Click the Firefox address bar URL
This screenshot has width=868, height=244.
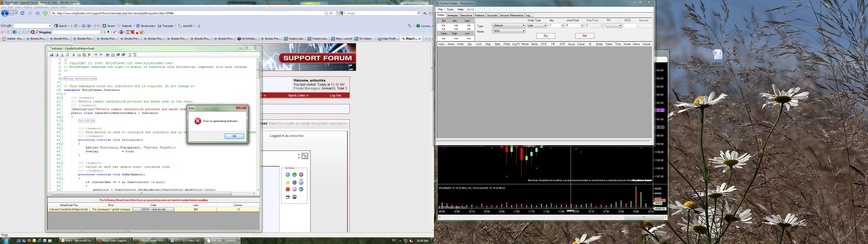click(x=115, y=13)
